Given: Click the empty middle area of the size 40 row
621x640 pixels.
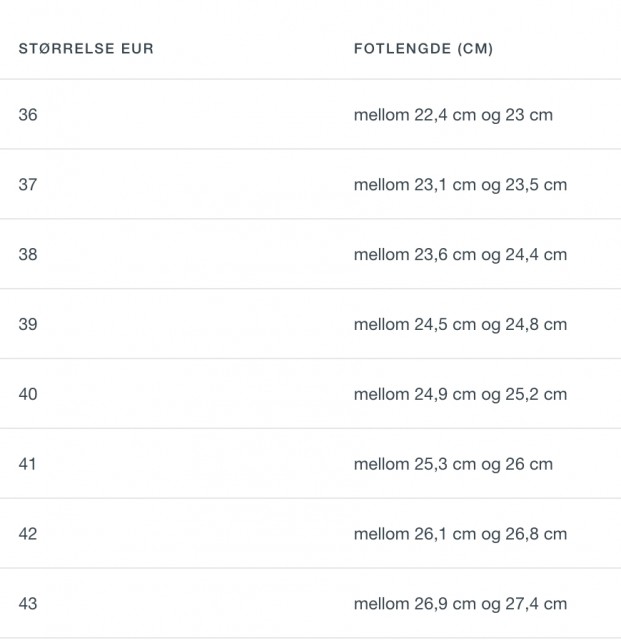Looking at the screenshot, I should pos(196,394).
